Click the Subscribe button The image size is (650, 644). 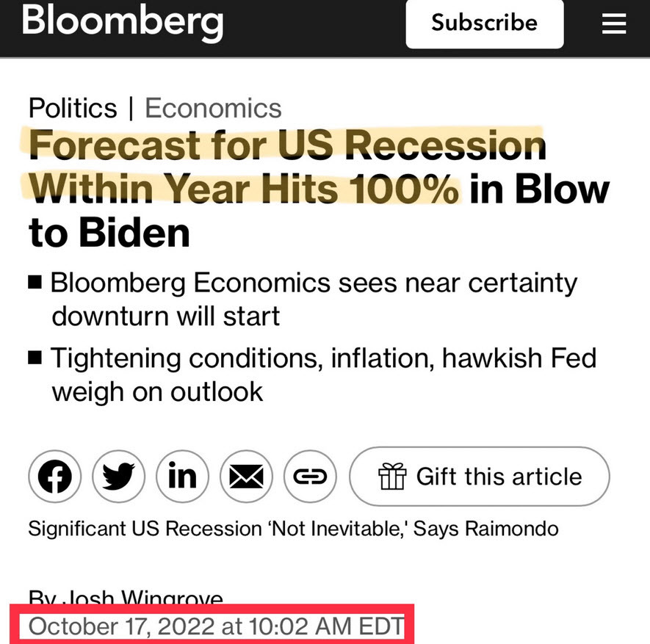[x=484, y=23]
